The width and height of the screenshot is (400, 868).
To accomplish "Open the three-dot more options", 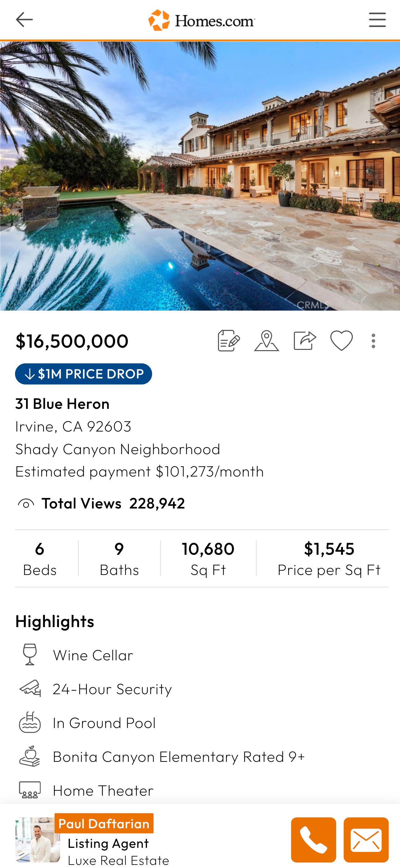I will (373, 341).
